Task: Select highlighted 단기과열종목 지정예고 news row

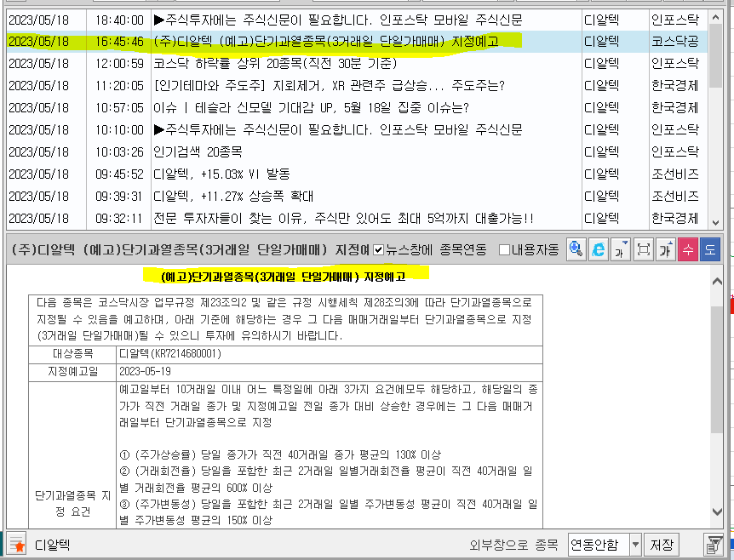Action: point(357,42)
